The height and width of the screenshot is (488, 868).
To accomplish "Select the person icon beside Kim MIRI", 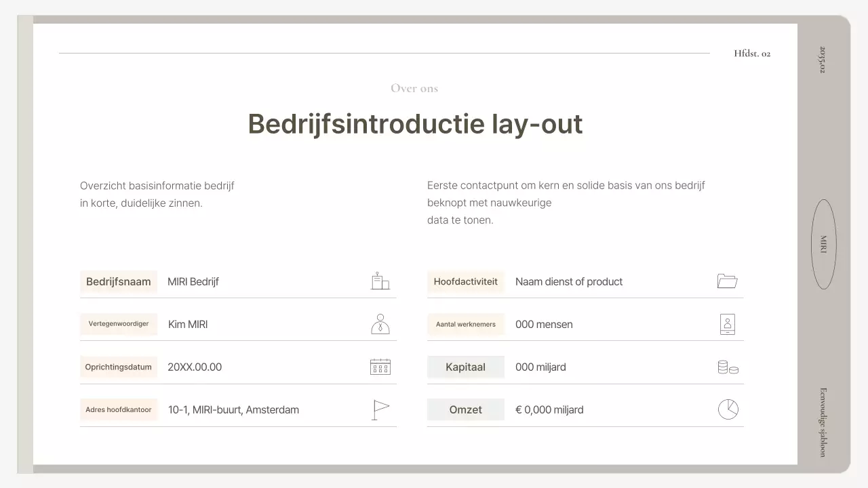I will click(x=380, y=324).
